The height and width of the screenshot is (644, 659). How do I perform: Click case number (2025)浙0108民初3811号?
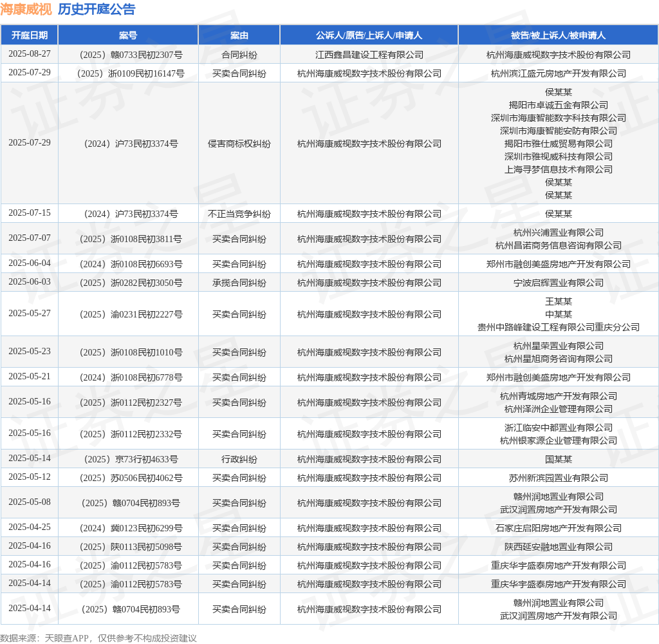[x=128, y=239]
